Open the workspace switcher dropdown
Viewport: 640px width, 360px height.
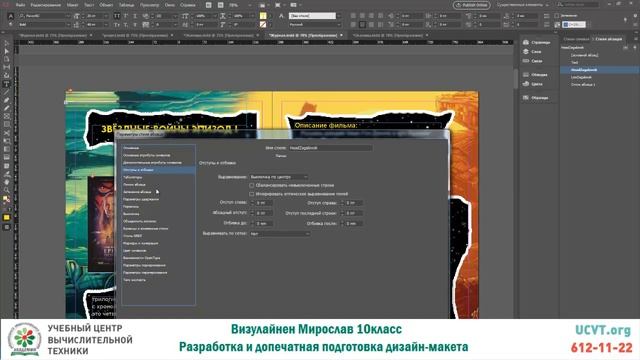pos(523,5)
